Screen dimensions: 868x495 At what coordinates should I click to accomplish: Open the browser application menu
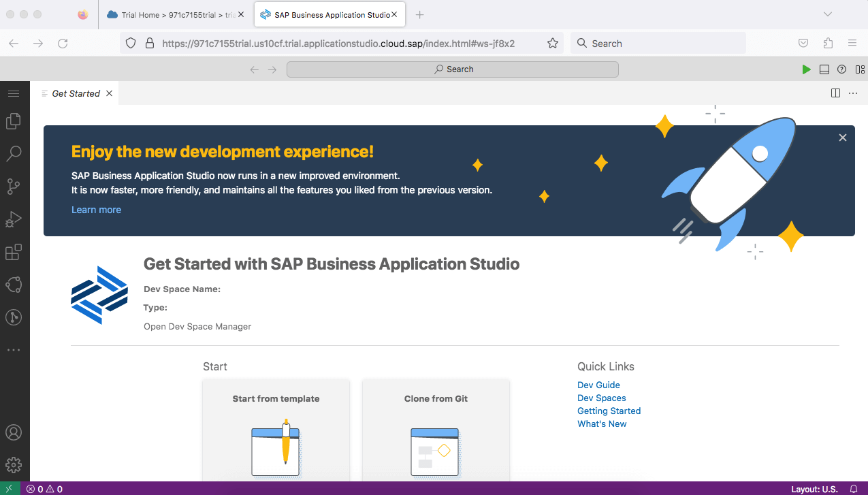(x=852, y=43)
